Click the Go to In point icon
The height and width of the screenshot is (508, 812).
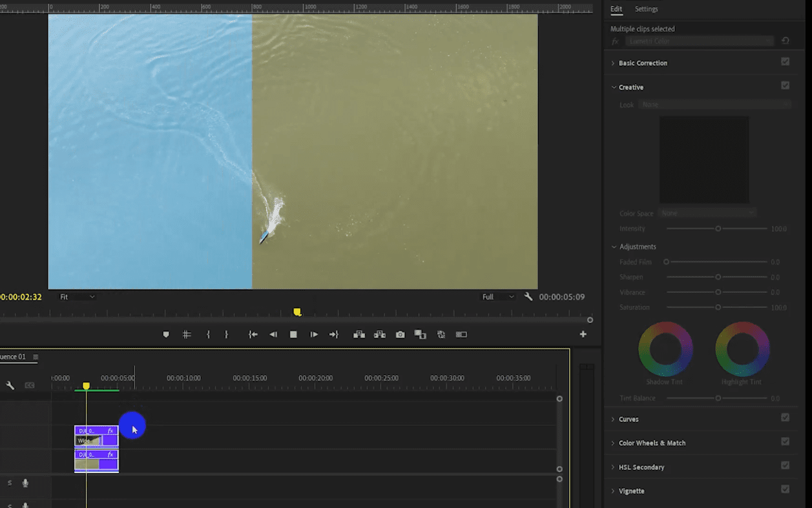point(253,334)
